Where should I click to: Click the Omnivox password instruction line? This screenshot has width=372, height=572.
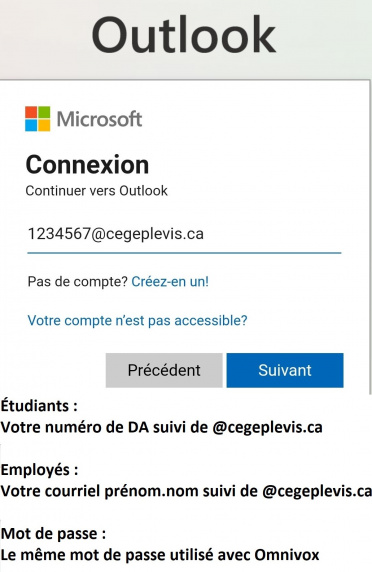click(160, 555)
